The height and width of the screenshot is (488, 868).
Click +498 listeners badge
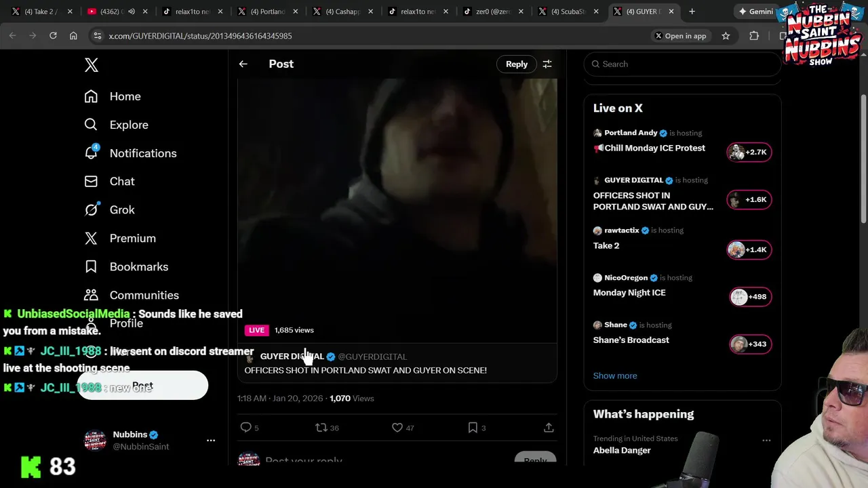tap(751, 296)
